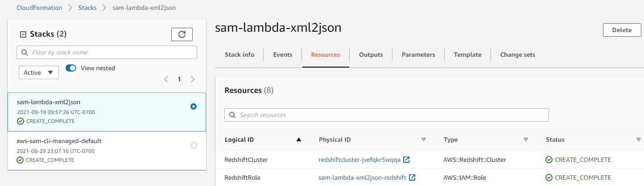
Task: Go to previous page of stacks
Action: (x=166, y=79)
